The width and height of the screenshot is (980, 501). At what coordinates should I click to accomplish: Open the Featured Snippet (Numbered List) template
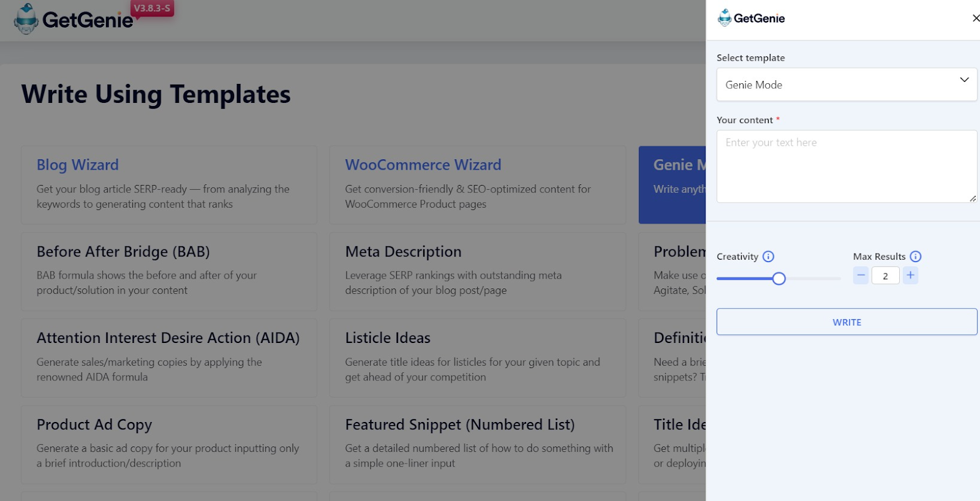478,445
